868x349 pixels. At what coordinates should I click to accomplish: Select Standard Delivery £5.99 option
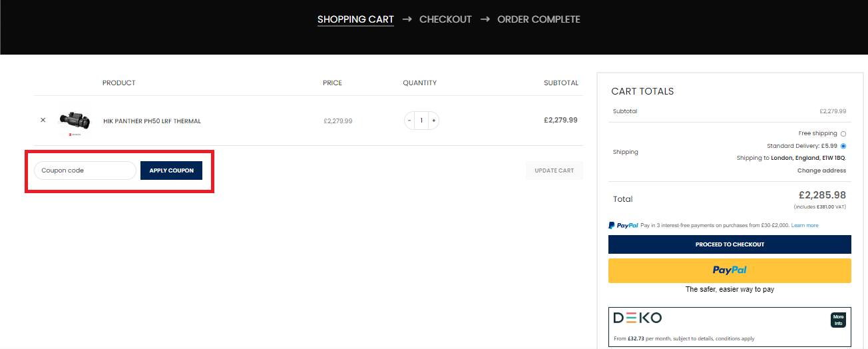tap(843, 146)
